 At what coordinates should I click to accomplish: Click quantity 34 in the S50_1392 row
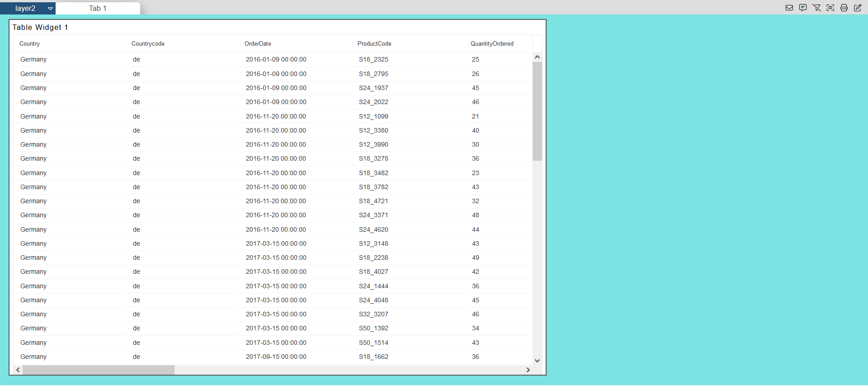[476, 328]
